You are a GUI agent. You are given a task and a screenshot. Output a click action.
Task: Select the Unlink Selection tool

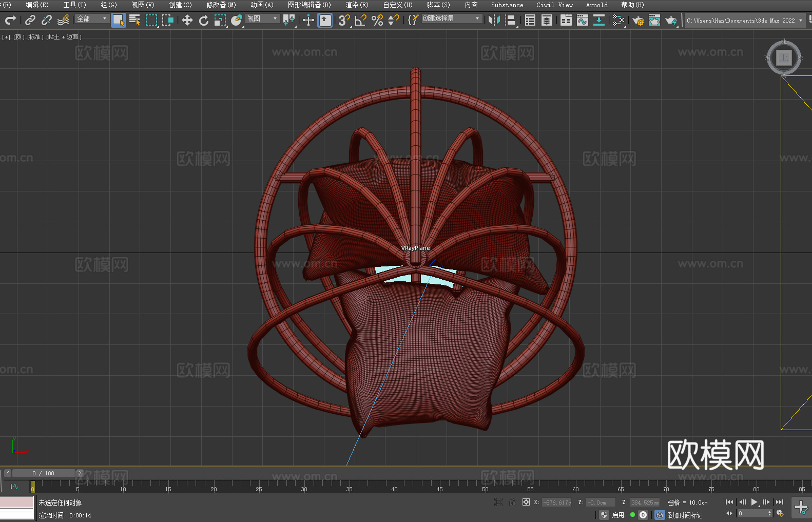(47, 20)
